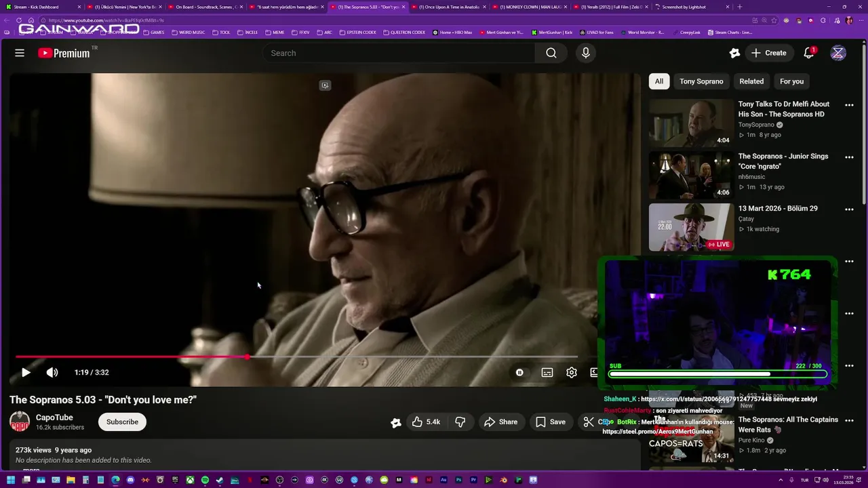
Task: Open the Home • HBO Max bookmark
Action: pyautogui.click(x=452, y=33)
